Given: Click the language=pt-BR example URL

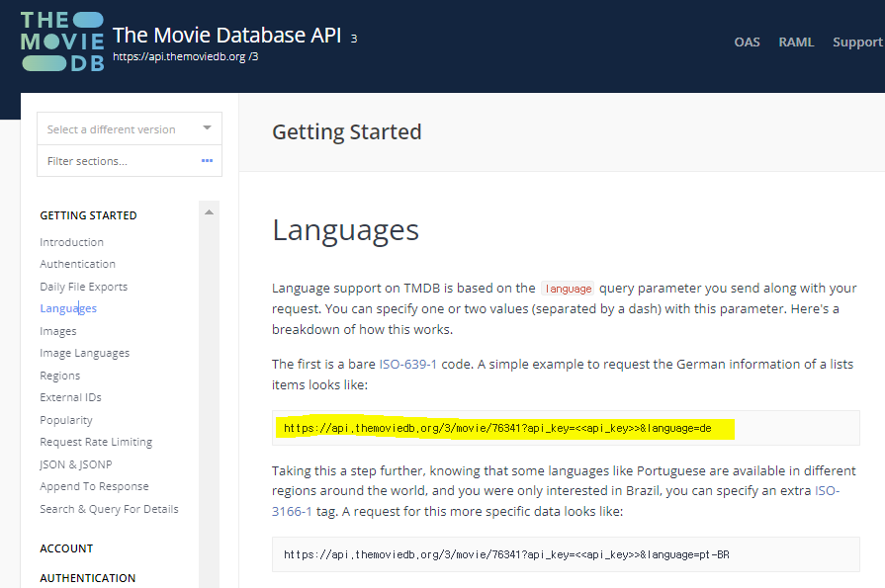Looking at the screenshot, I should pos(506,554).
